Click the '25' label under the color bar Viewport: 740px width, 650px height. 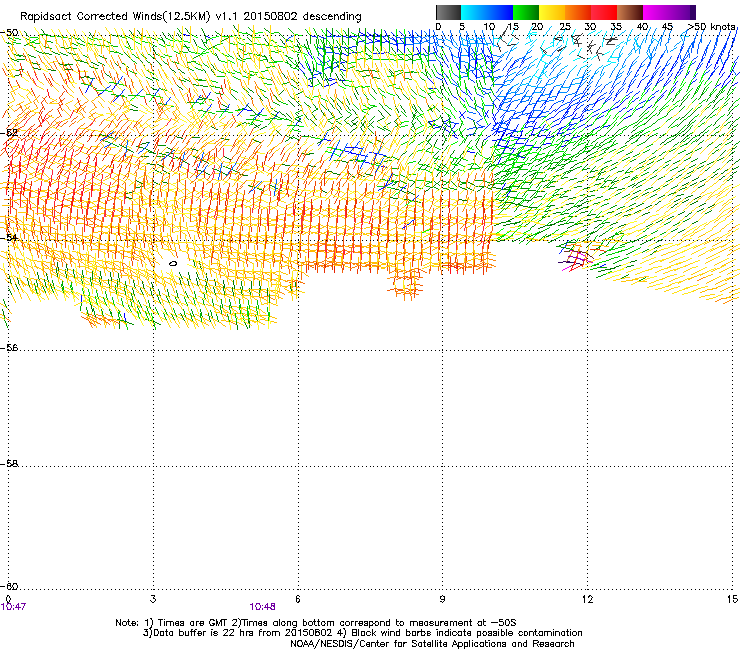(564, 27)
